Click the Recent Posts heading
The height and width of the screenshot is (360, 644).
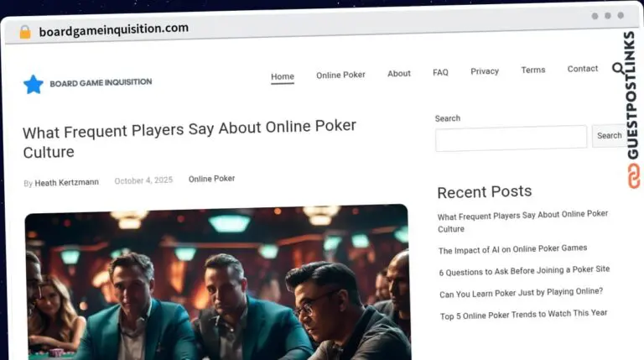pos(484,192)
